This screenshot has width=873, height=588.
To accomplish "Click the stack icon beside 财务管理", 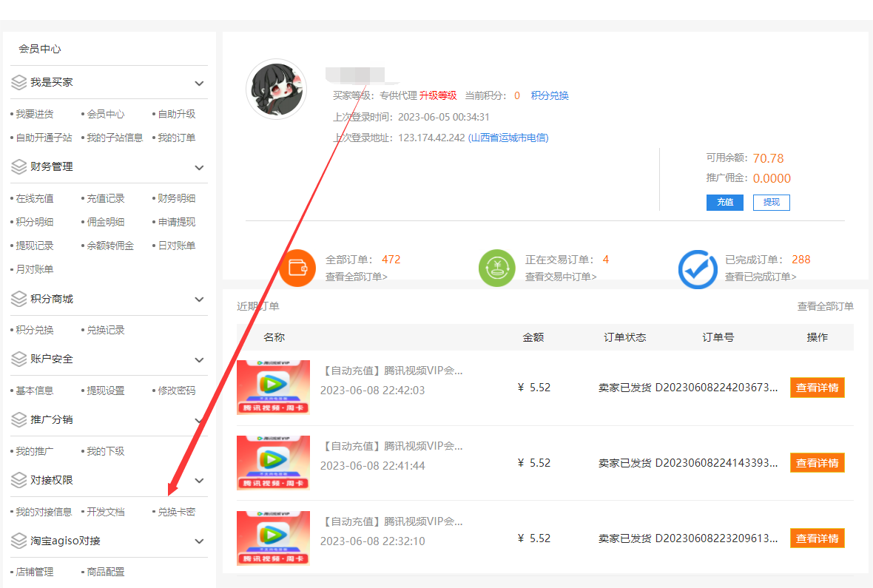I will click(x=19, y=167).
